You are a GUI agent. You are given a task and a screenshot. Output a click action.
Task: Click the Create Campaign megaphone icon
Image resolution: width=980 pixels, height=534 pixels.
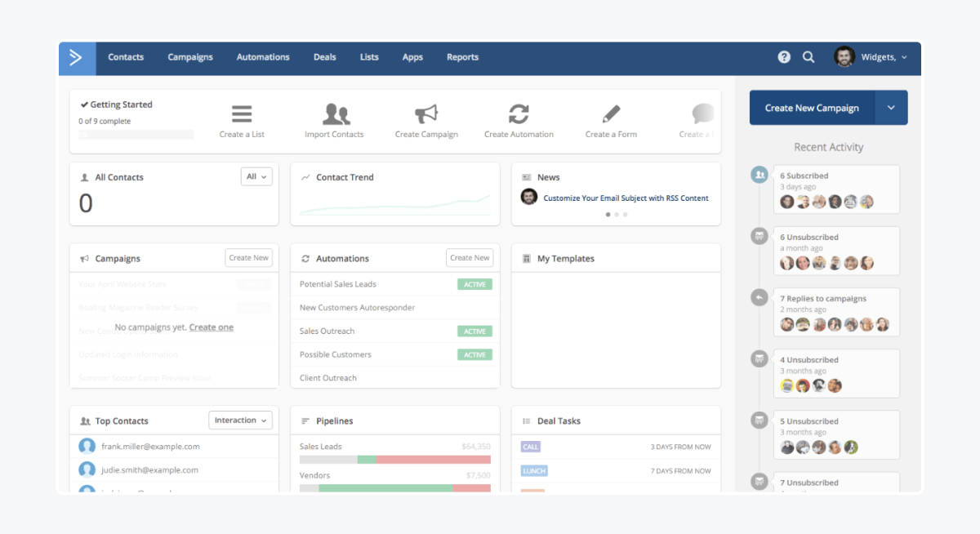426,113
